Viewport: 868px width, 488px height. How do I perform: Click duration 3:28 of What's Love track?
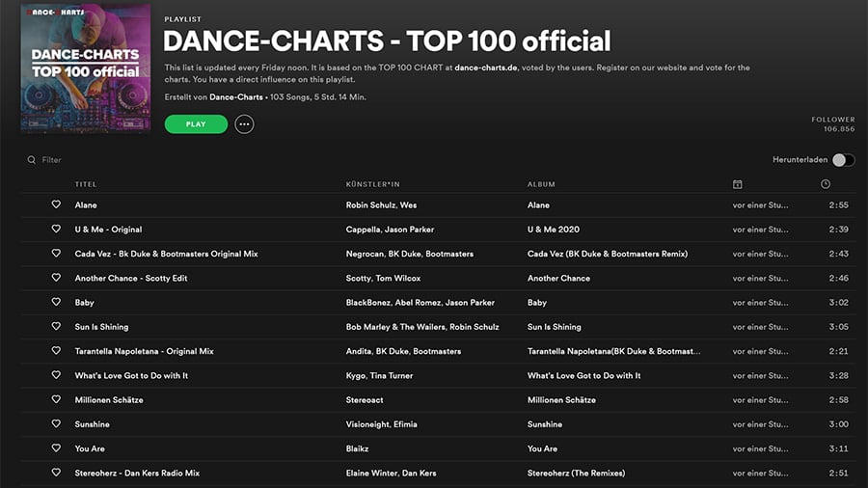pyautogui.click(x=839, y=375)
